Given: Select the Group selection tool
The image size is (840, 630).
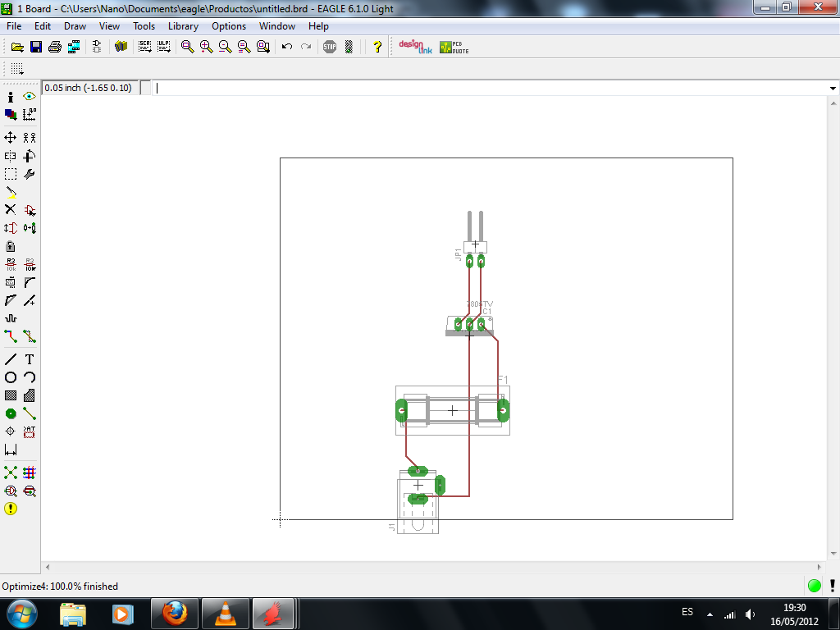Looking at the screenshot, I should point(10,174).
